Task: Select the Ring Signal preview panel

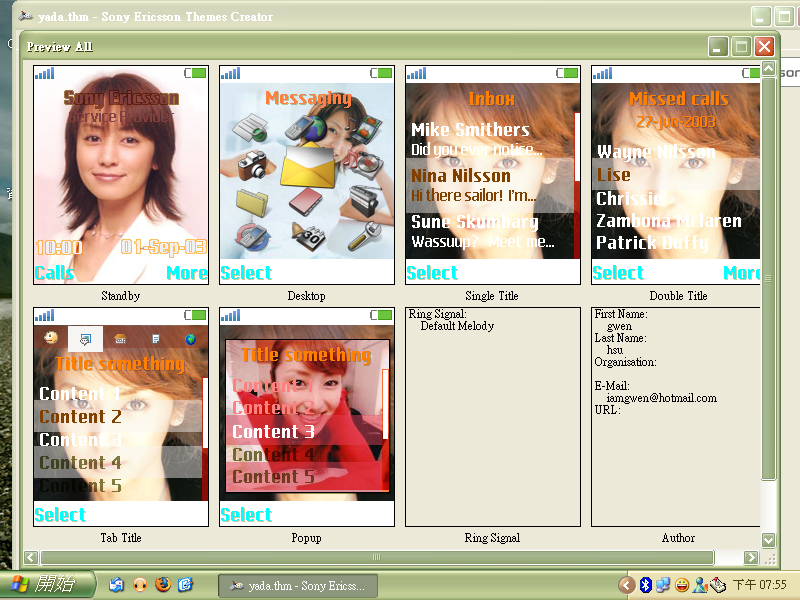Action: (x=492, y=416)
